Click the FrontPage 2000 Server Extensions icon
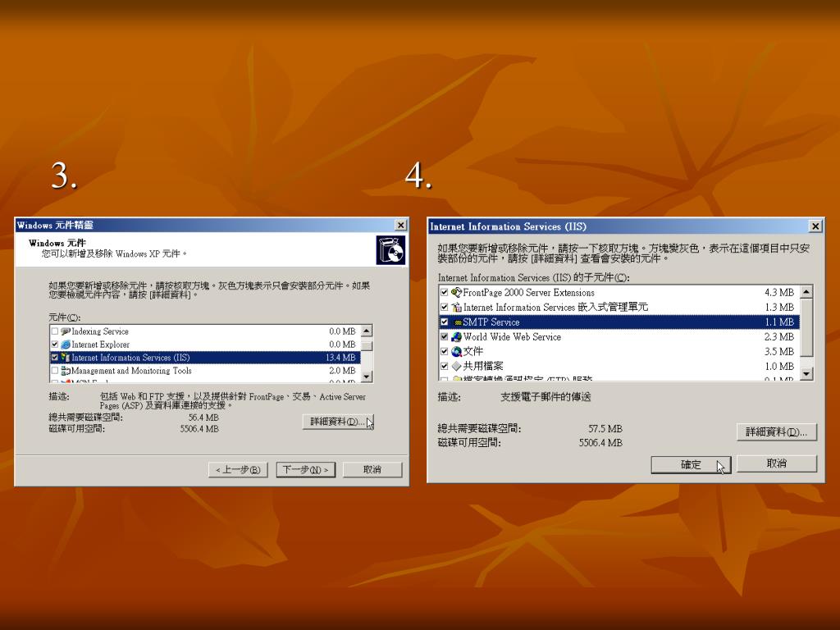The image size is (840, 630). point(456,293)
